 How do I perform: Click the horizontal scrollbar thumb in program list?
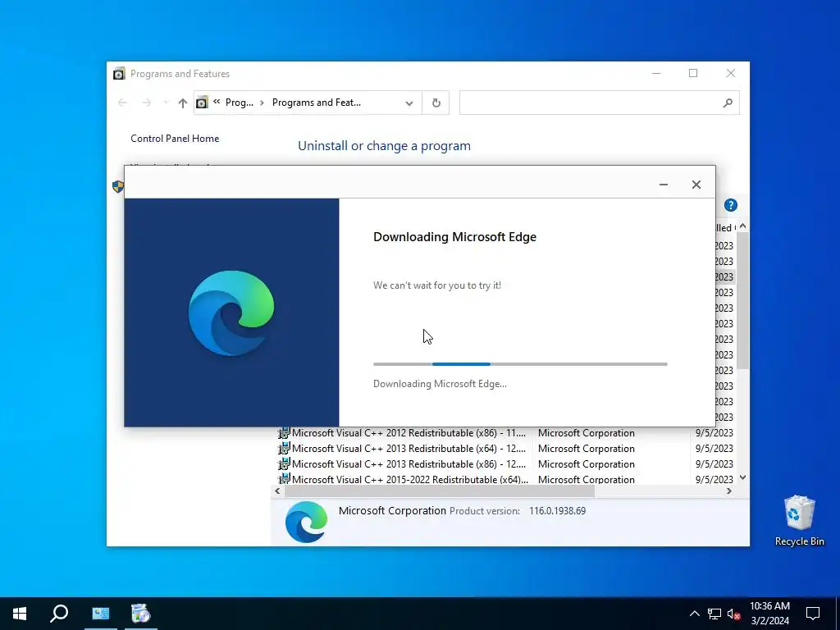point(440,491)
